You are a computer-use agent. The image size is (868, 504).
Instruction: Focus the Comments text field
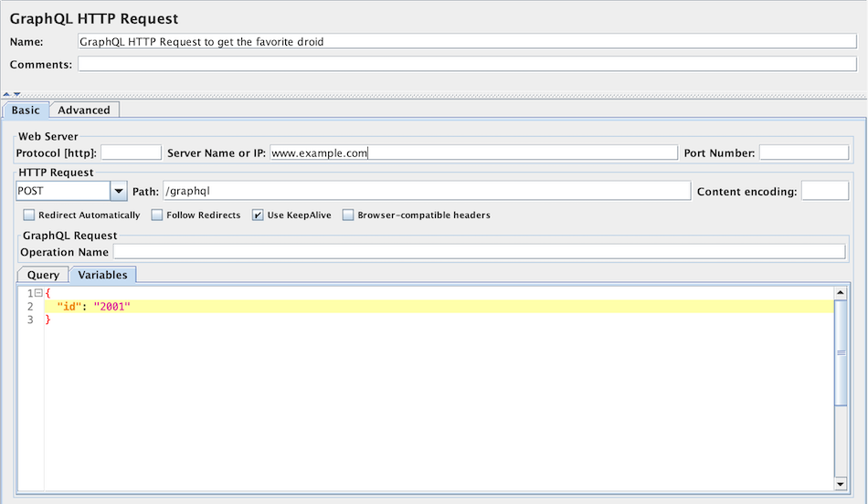click(x=466, y=64)
